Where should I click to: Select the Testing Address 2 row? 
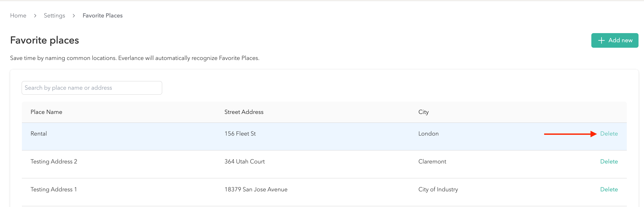pyautogui.click(x=183, y=165)
